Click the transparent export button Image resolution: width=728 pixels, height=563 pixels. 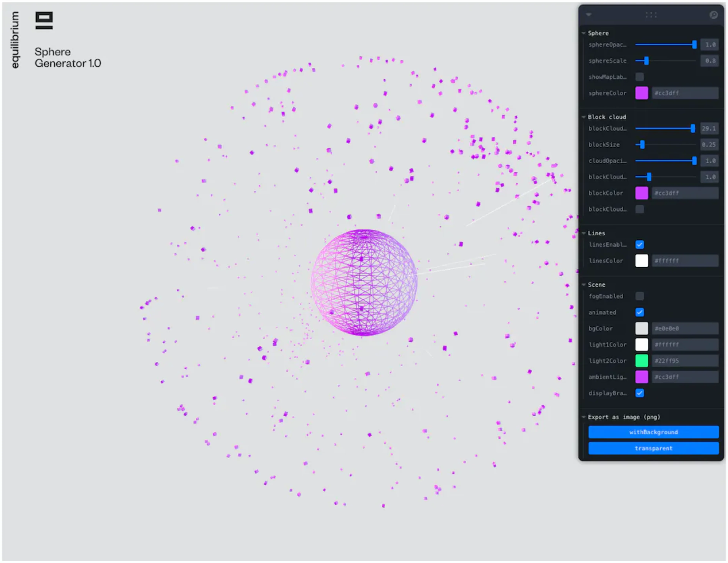click(653, 448)
